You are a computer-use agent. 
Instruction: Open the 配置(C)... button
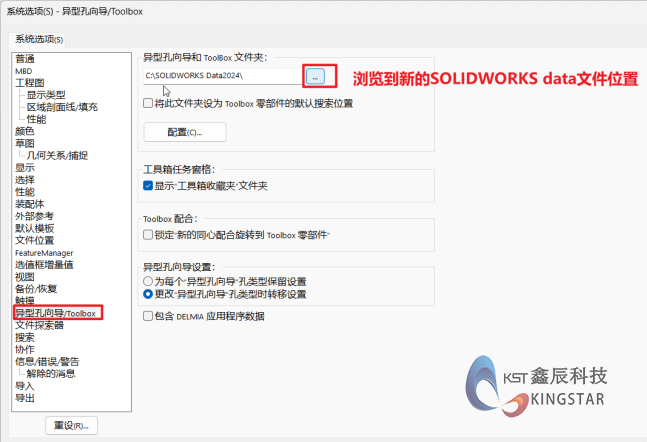point(184,132)
